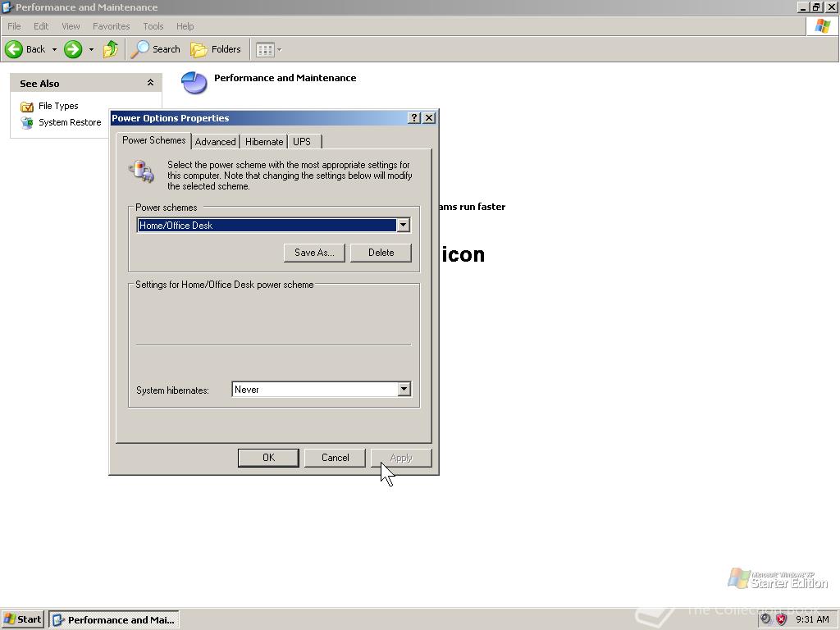Open the Power schemes dropdown

[x=403, y=225]
